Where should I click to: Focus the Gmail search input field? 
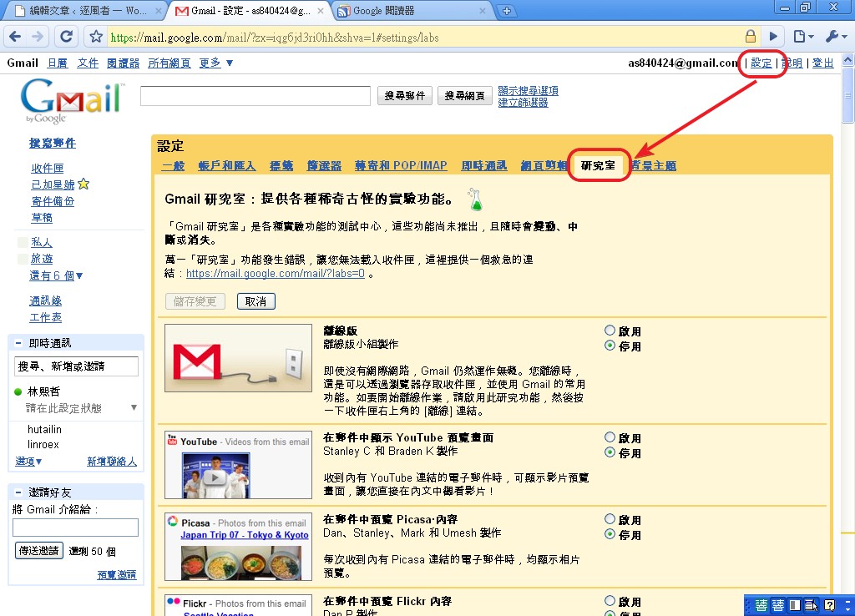[255, 96]
